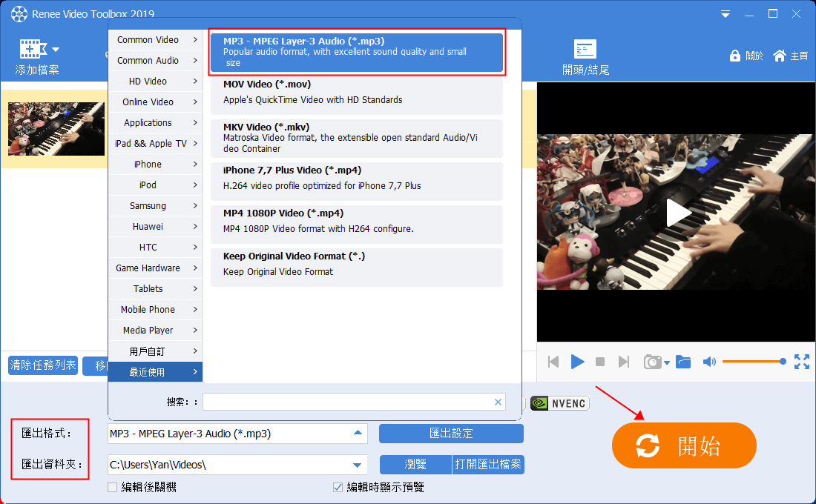
Task: Open the Samsung device category
Action: [x=156, y=206]
